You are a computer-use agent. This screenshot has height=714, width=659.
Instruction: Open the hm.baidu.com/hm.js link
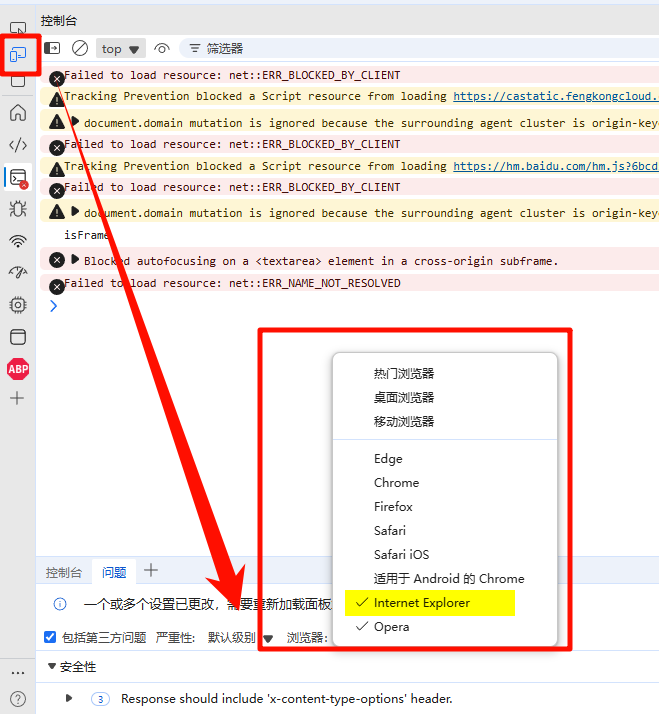coord(556,166)
